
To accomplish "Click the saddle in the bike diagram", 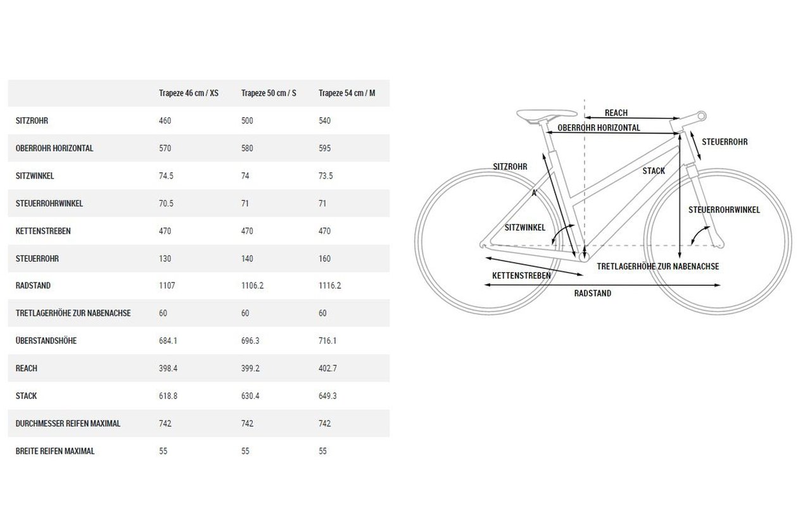I will tap(547, 115).
